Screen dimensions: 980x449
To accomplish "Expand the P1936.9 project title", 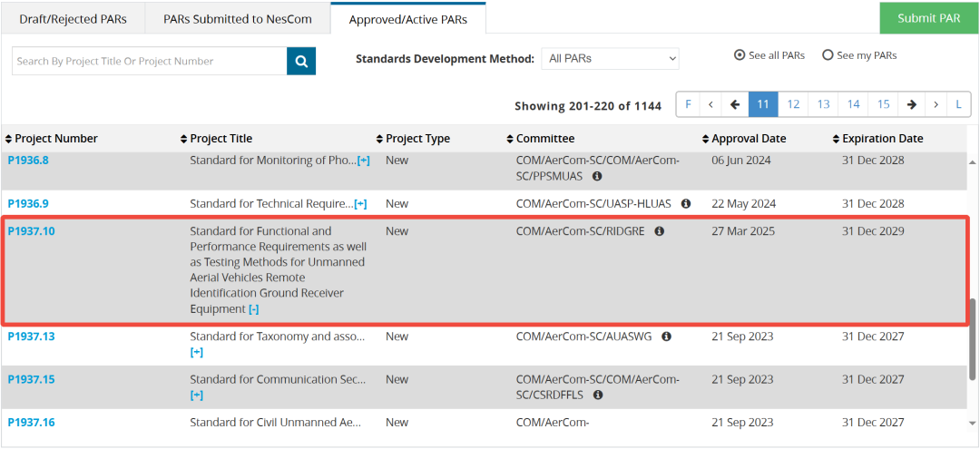I will pyautogui.click(x=360, y=204).
